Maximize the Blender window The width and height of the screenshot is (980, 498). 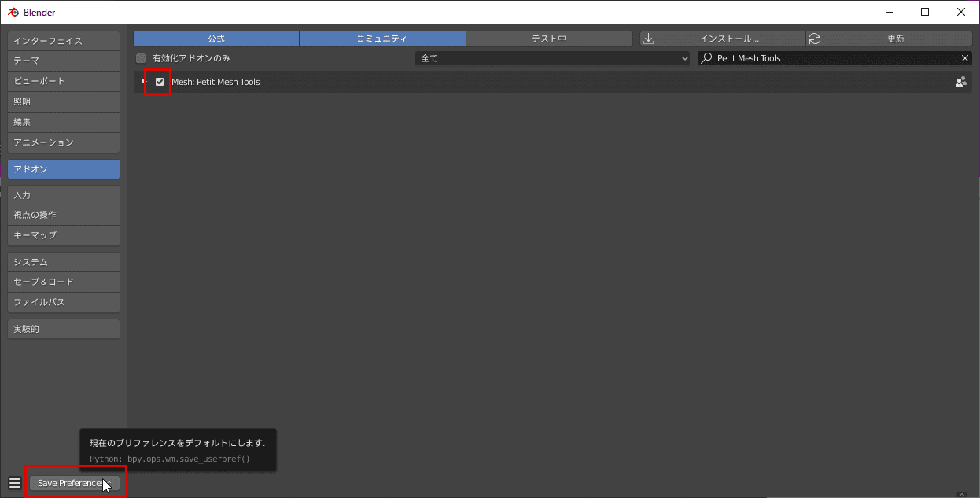tap(925, 12)
